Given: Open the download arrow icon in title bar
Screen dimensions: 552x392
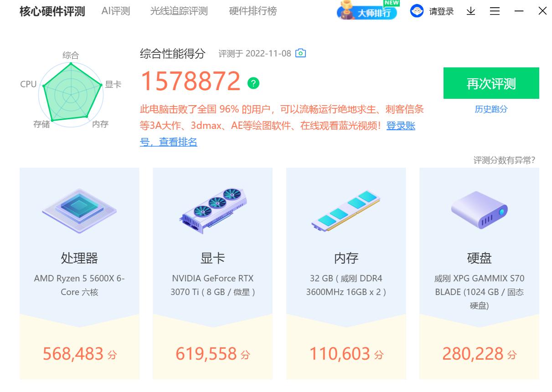Looking at the screenshot, I should [471, 11].
